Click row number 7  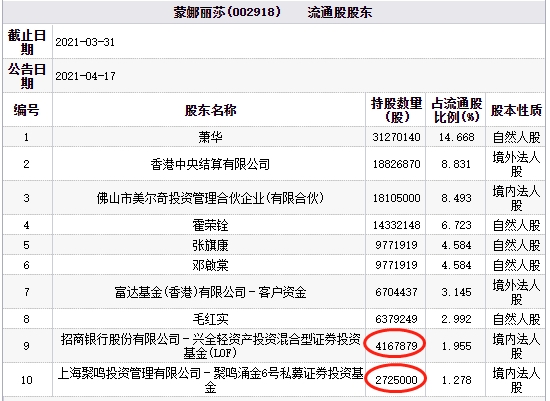27,292
